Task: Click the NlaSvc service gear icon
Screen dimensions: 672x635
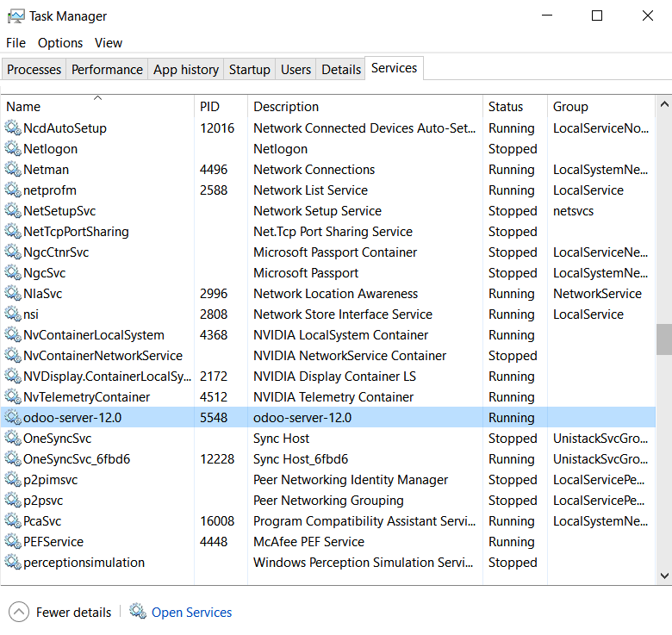Action: click(13, 293)
